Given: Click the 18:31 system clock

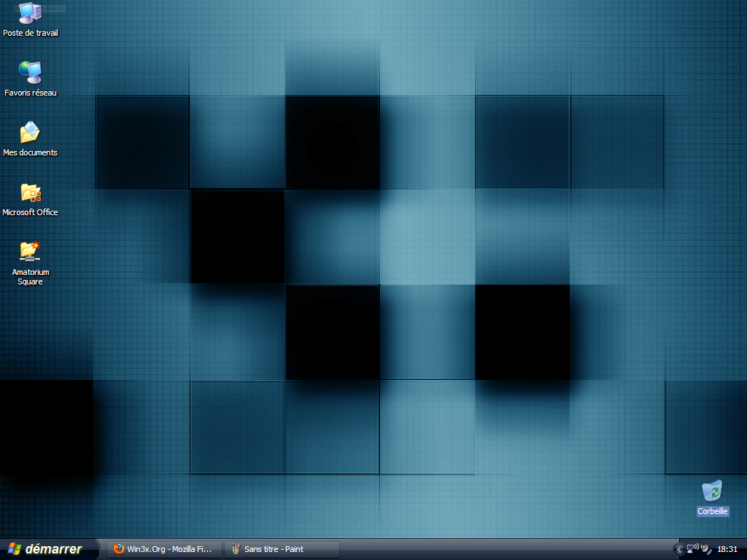Looking at the screenshot, I should click(x=727, y=550).
